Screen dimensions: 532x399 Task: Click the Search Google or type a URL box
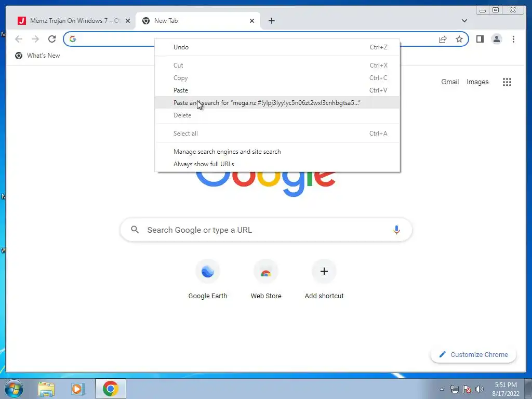tap(266, 230)
